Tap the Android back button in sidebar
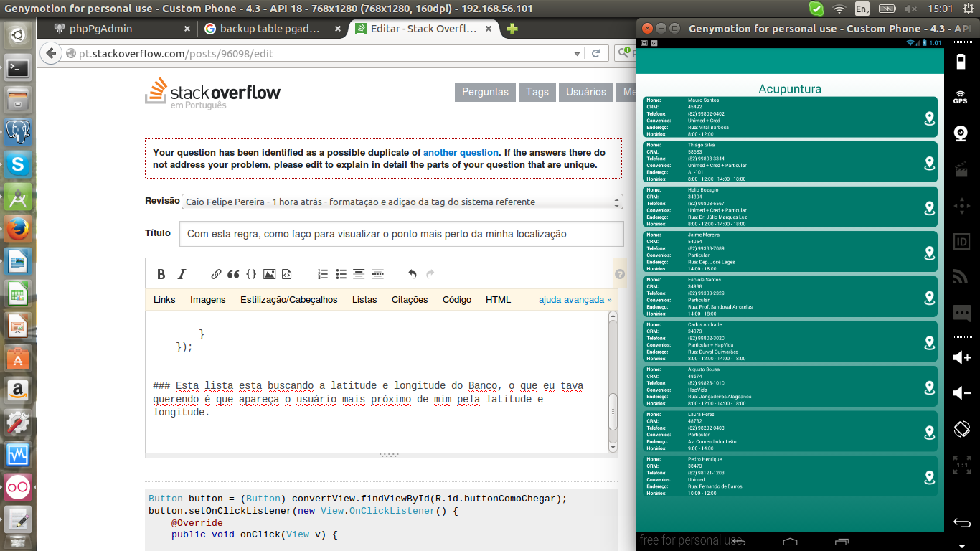 point(961,522)
